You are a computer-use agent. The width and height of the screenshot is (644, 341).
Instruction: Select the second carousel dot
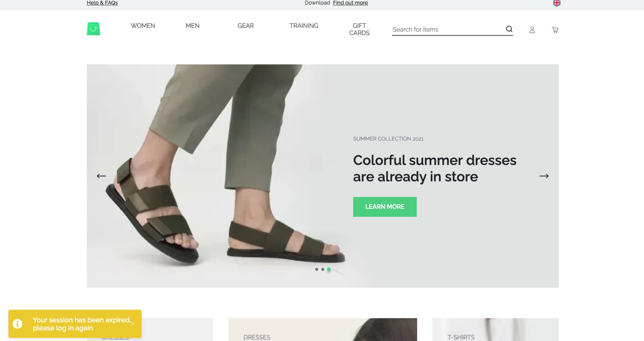click(x=323, y=269)
